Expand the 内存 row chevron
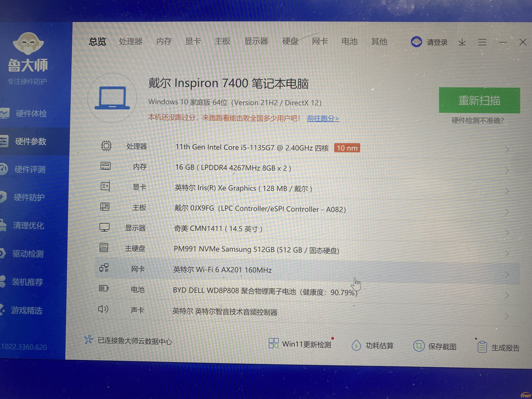This screenshot has width=532, height=399. pyautogui.click(x=507, y=170)
